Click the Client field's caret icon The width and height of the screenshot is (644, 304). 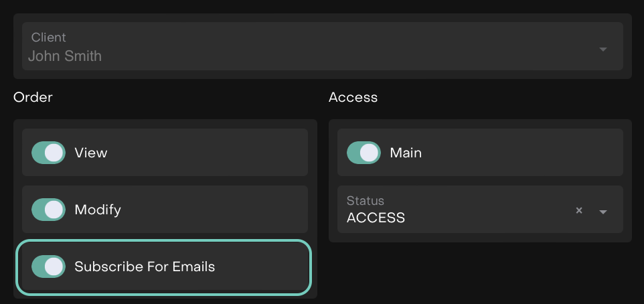pyautogui.click(x=603, y=49)
